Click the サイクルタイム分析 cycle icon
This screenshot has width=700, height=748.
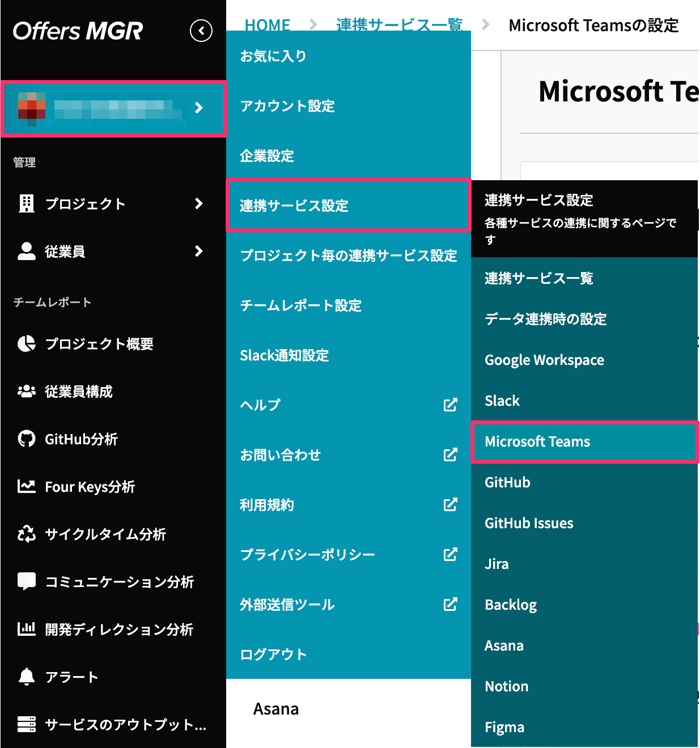pyautogui.click(x=26, y=534)
